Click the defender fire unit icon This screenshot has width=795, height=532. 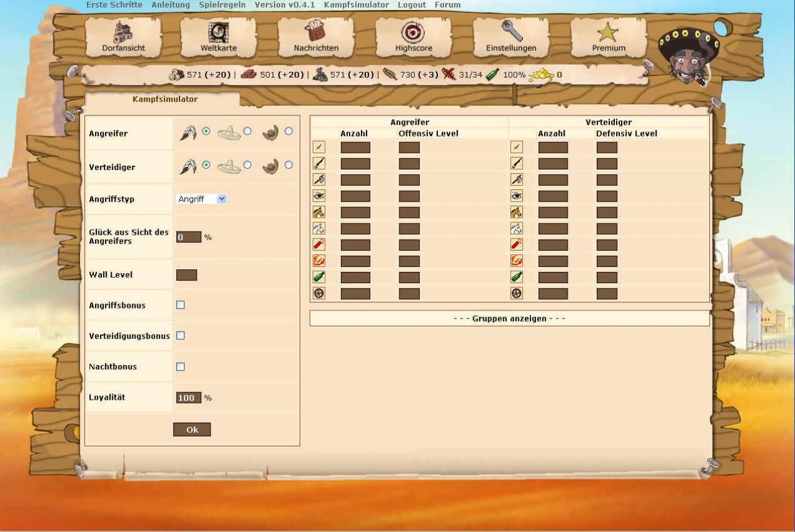point(516,261)
